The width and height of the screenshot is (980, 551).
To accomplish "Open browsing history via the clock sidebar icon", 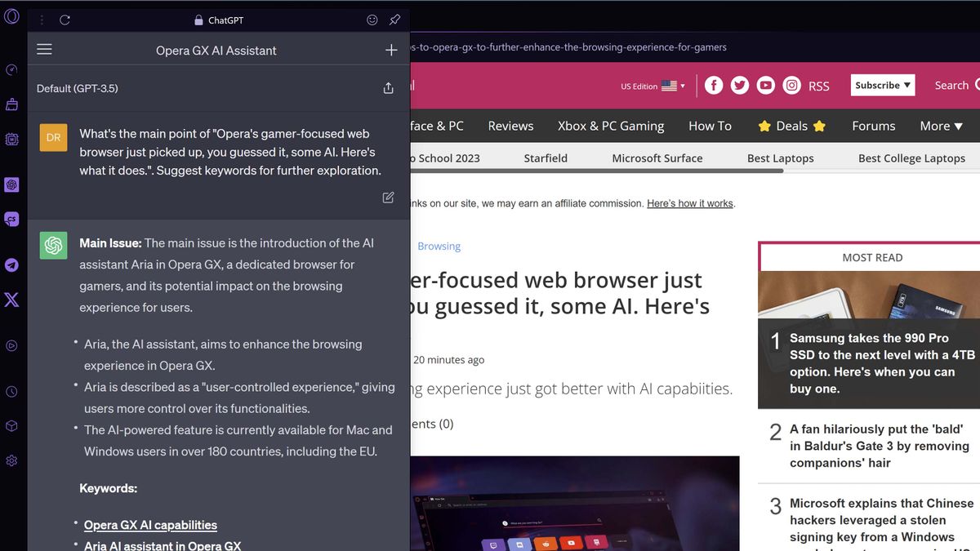I will [x=11, y=391].
